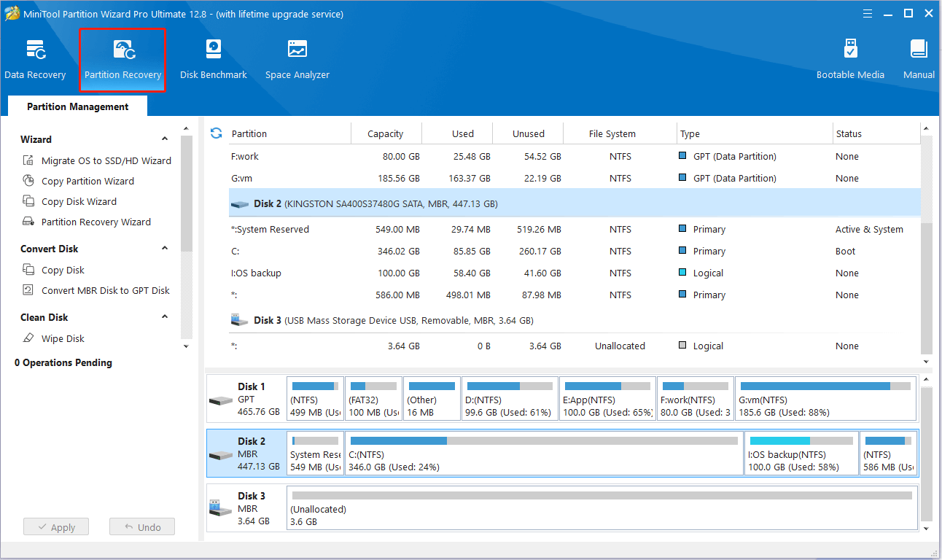The height and width of the screenshot is (560, 942).
Task: Open Partition Recovery Wizard in the sidebar
Action: 87,222
